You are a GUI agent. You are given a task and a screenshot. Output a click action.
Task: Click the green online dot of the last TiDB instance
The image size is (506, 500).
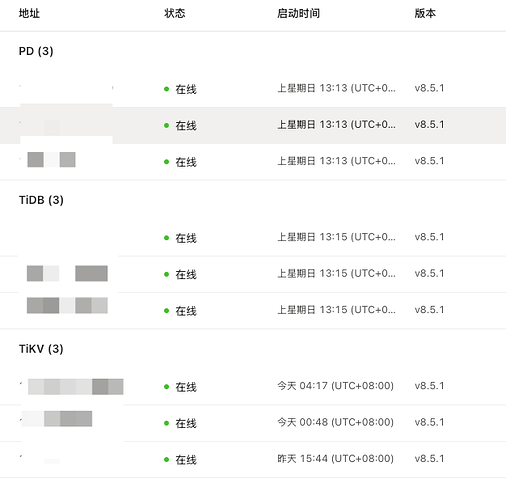pyautogui.click(x=166, y=311)
